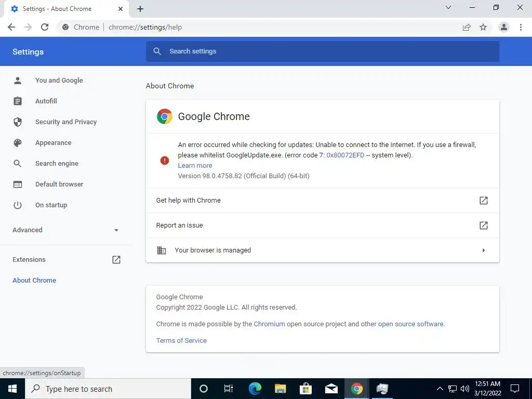Open the Windows Start menu
Image resolution: width=532 pixels, height=399 pixels.
pos(12,389)
